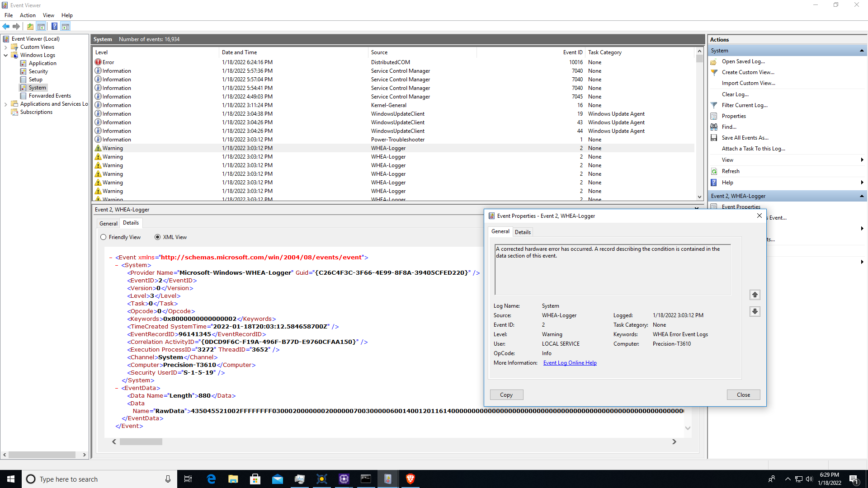
Task: Collapse the Event XML root node
Action: click(x=111, y=258)
